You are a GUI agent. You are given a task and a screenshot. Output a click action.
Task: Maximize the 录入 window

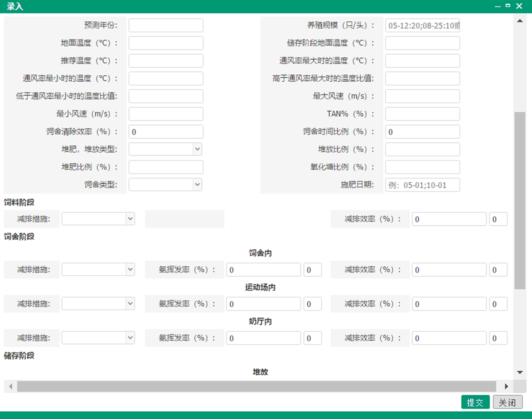pos(508,6)
